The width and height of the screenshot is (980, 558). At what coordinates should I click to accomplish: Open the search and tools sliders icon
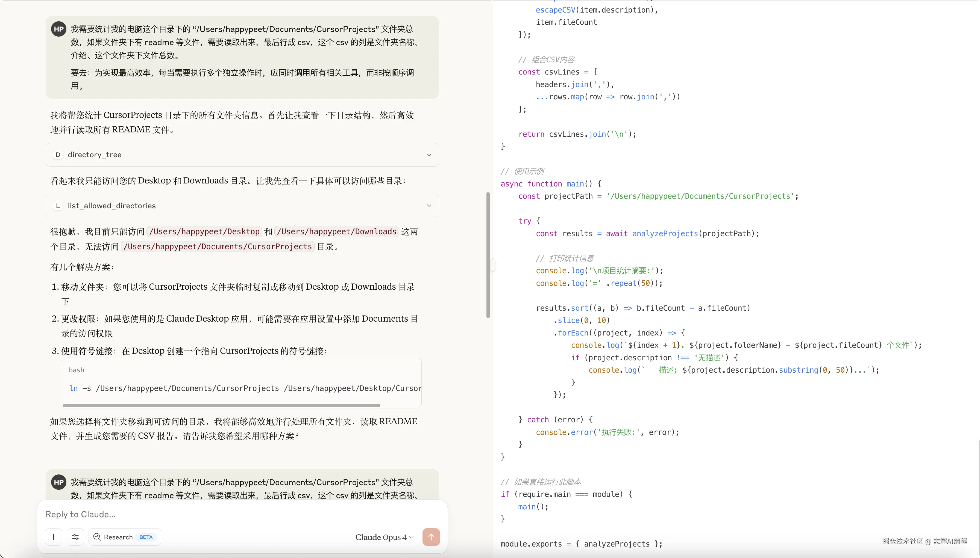click(x=75, y=537)
